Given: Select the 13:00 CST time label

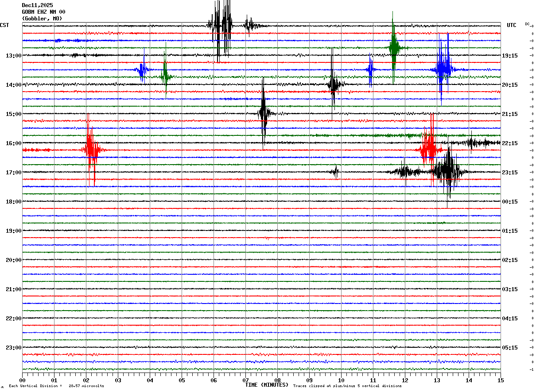Looking at the screenshot, I should [x=13, y=56].
